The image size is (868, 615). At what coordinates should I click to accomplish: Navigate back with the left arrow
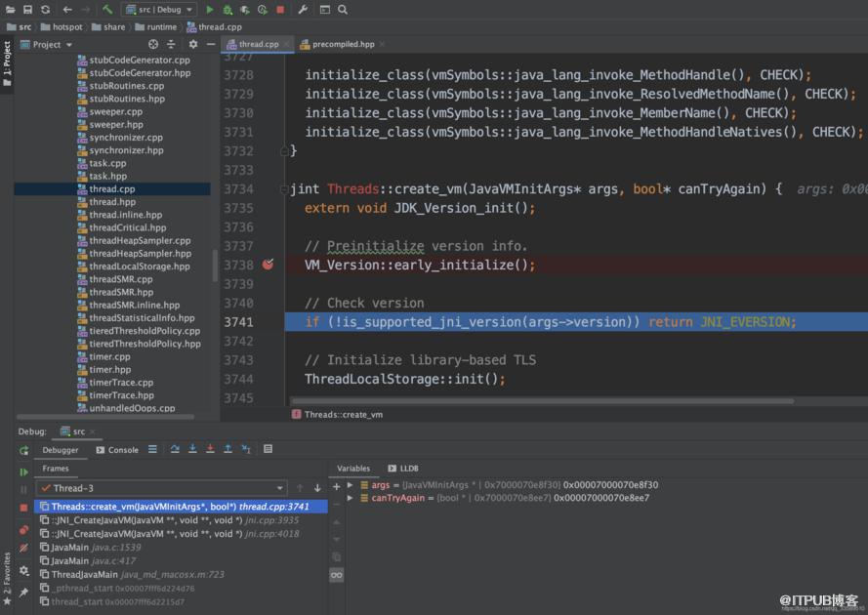(67, 10)
